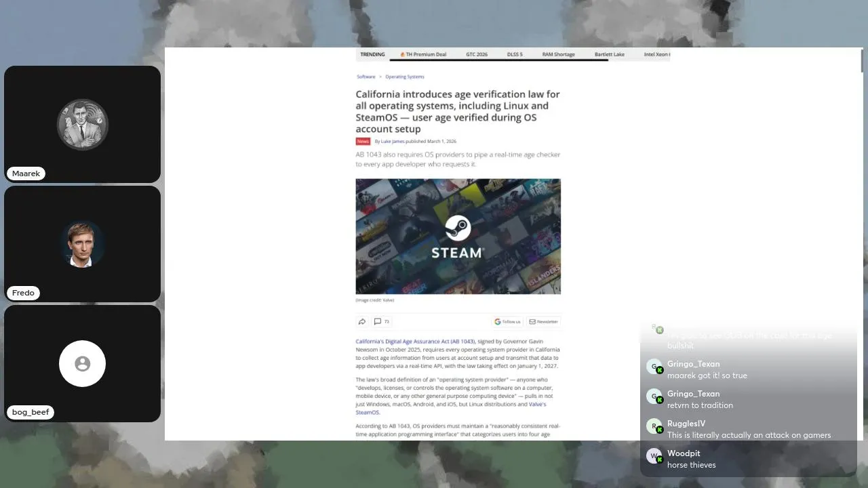Open the comments icon showing 73

(x=382, y=322)
